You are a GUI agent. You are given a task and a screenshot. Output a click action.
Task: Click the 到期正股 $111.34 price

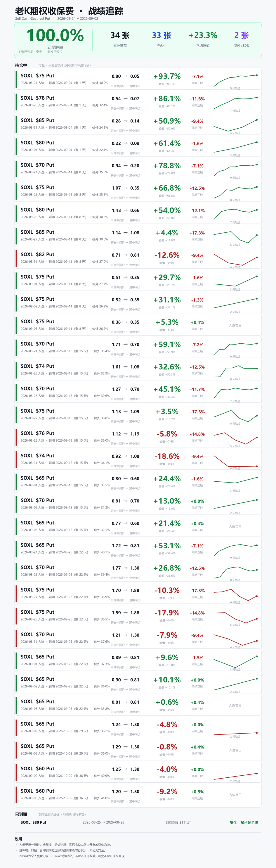tap(178, 822)
